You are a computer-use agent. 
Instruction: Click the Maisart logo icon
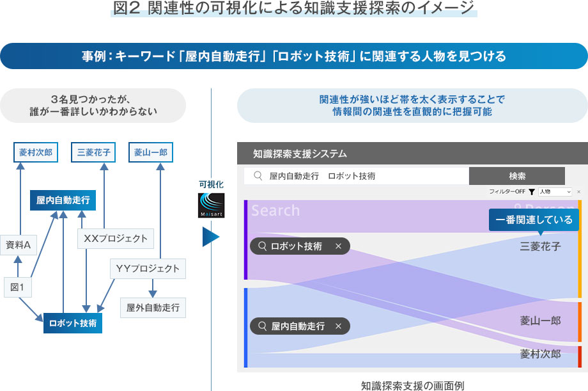[x=210, y=205]
